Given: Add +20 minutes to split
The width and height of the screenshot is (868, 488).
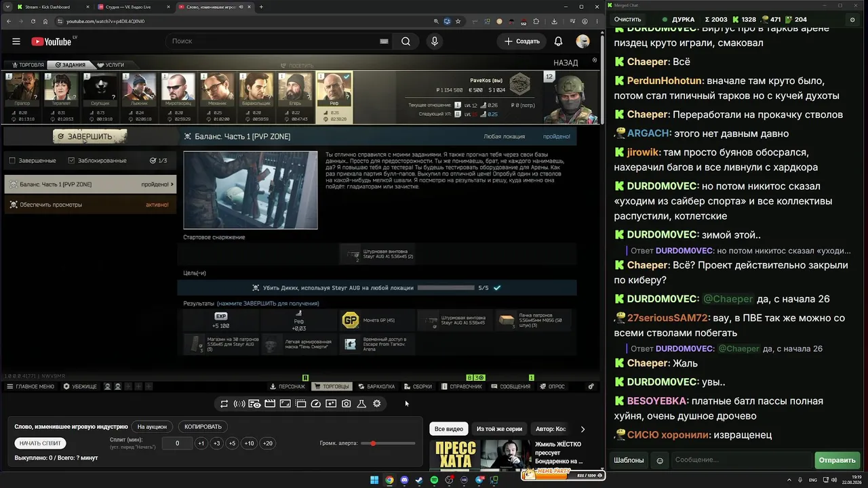Looking at the screenshot, I should coord(267,443).
